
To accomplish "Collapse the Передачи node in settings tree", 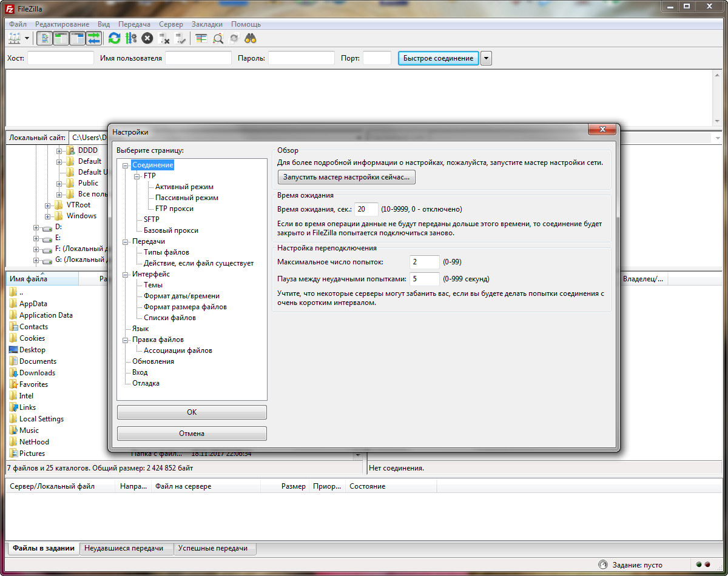I will [x=126, y=241].
